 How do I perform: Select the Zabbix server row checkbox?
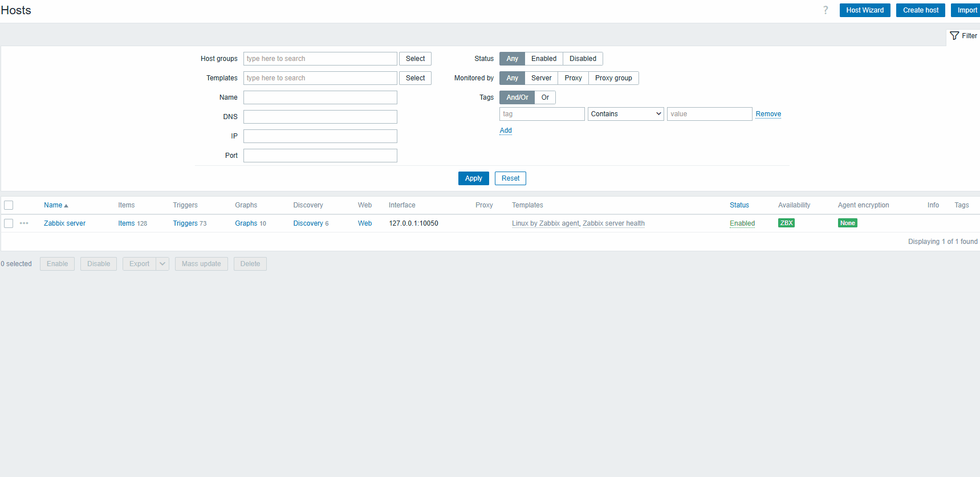(x=9, y=223)
